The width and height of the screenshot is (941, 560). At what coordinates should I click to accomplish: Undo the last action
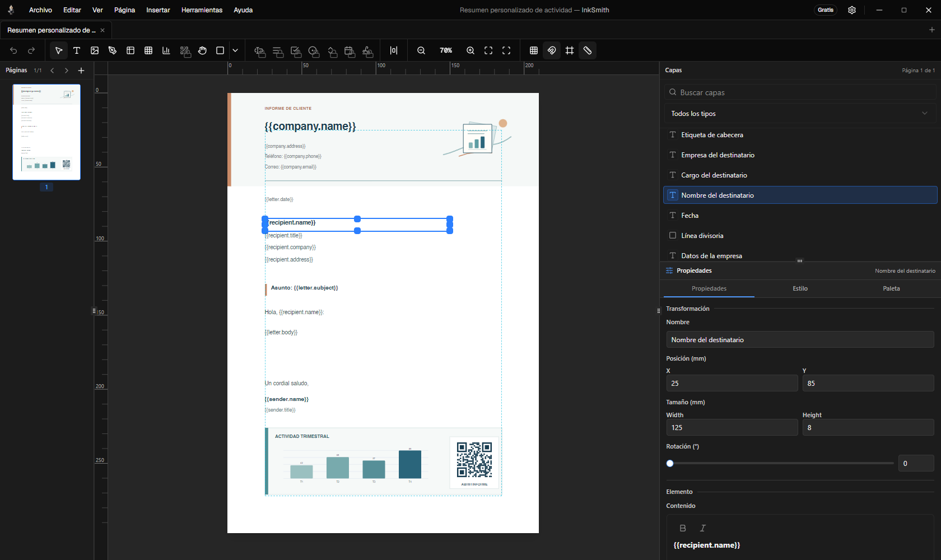pyautogui.click(x=13, y=50)
